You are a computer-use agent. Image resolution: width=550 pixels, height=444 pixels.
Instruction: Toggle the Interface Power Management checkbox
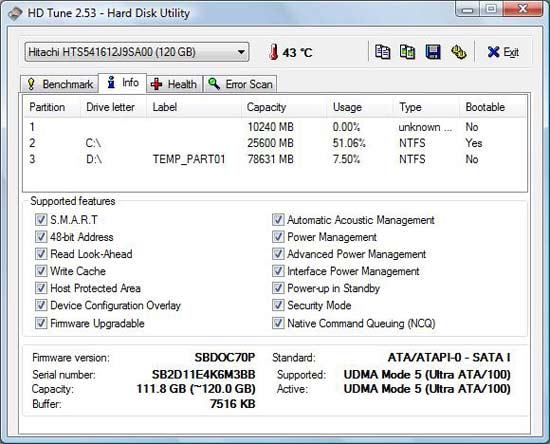[278, 271]
